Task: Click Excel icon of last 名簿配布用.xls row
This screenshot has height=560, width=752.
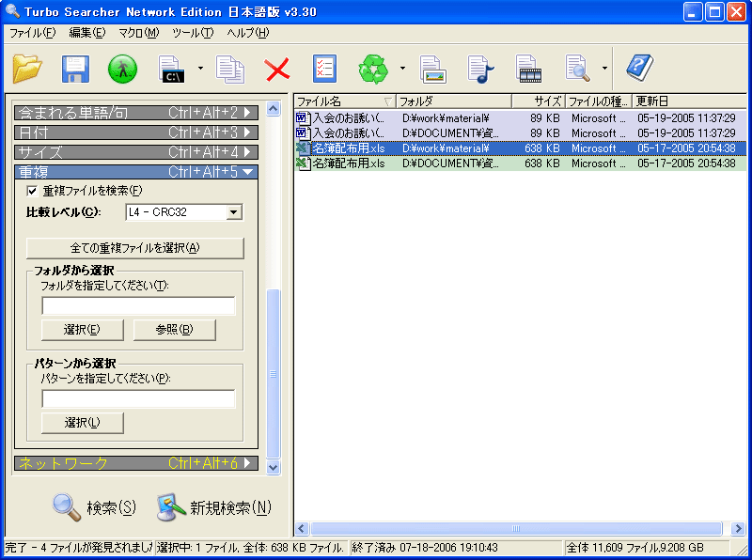Action: tap(303, 163)
